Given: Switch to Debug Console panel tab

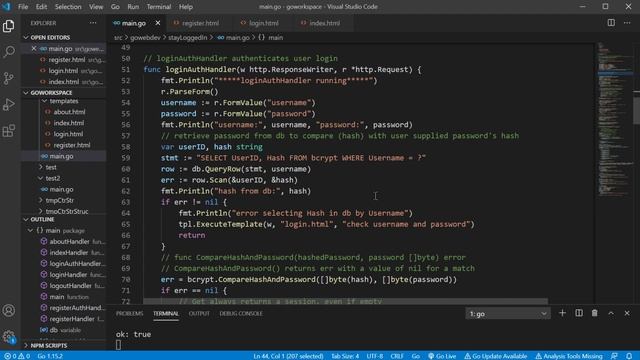Looking at the screenshot, I should (x=241, y=313).
